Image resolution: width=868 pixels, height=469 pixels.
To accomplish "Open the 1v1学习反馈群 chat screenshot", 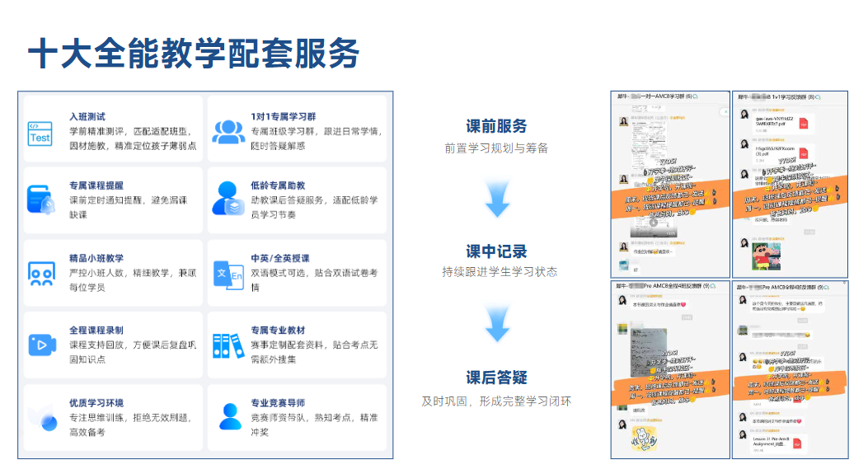I will pos(790,185).
